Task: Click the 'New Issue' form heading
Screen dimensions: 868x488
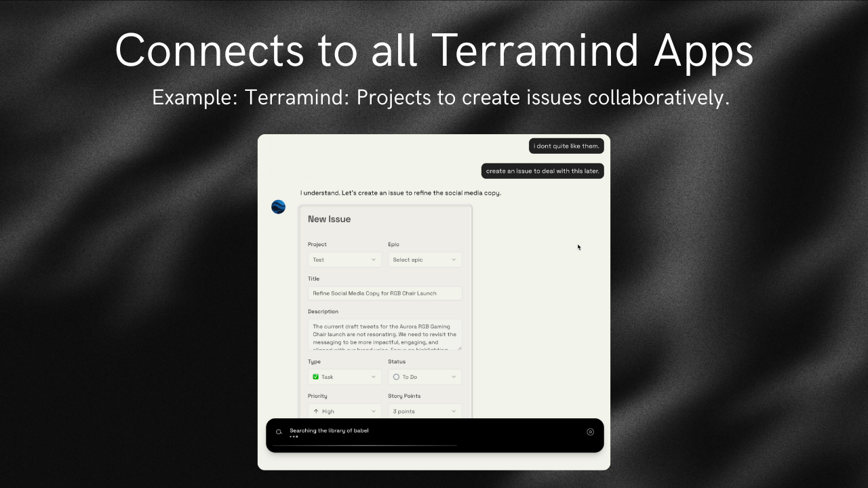Action: point(329,219)
